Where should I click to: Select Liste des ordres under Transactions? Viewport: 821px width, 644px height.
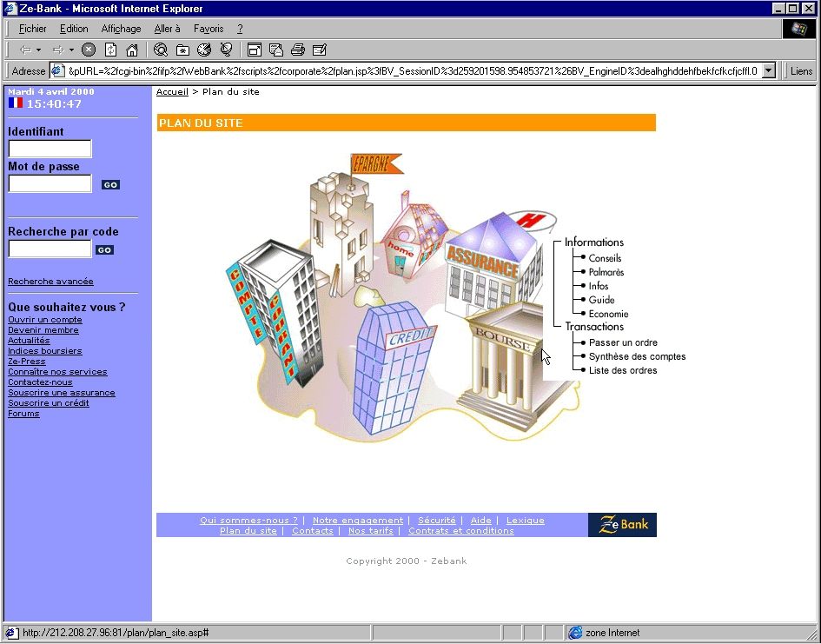(623, 371)
